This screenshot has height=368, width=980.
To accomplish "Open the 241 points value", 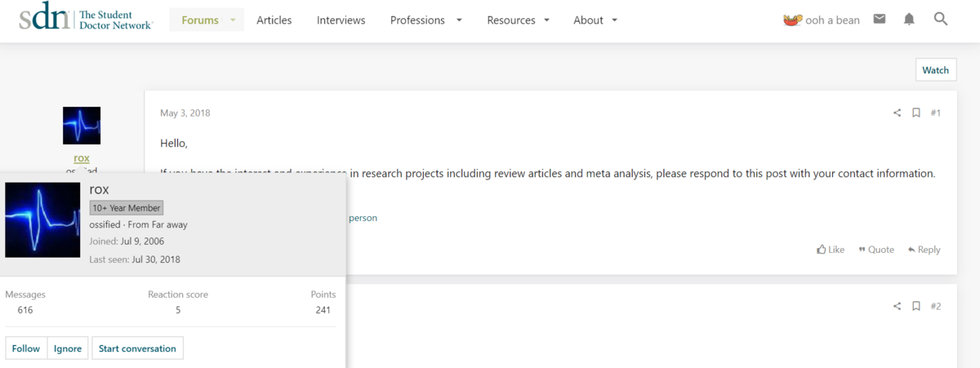I will point(323,310).
